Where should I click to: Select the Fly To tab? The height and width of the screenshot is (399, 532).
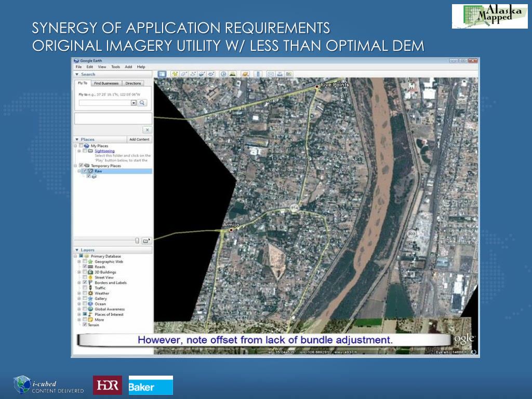pos(83,83)
